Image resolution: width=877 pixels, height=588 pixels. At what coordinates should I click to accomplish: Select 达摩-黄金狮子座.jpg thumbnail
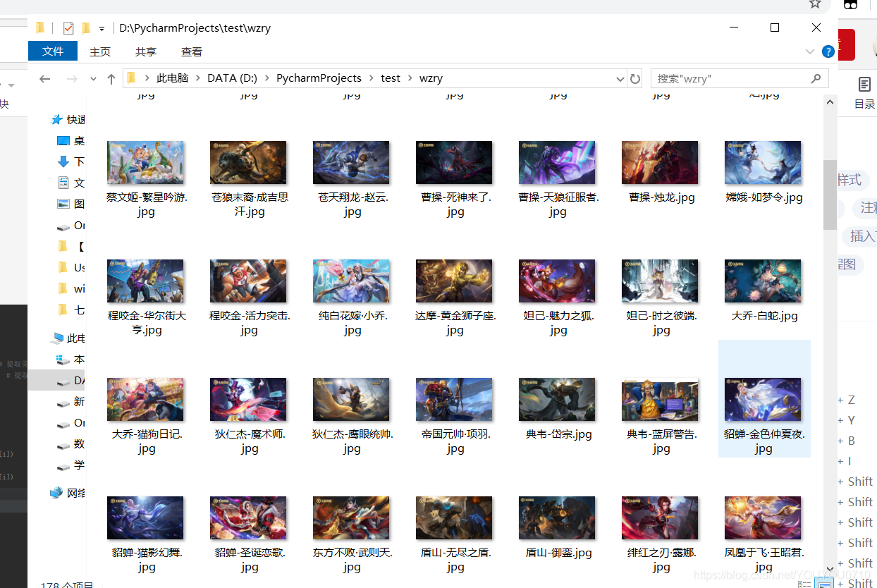(454, 281)
